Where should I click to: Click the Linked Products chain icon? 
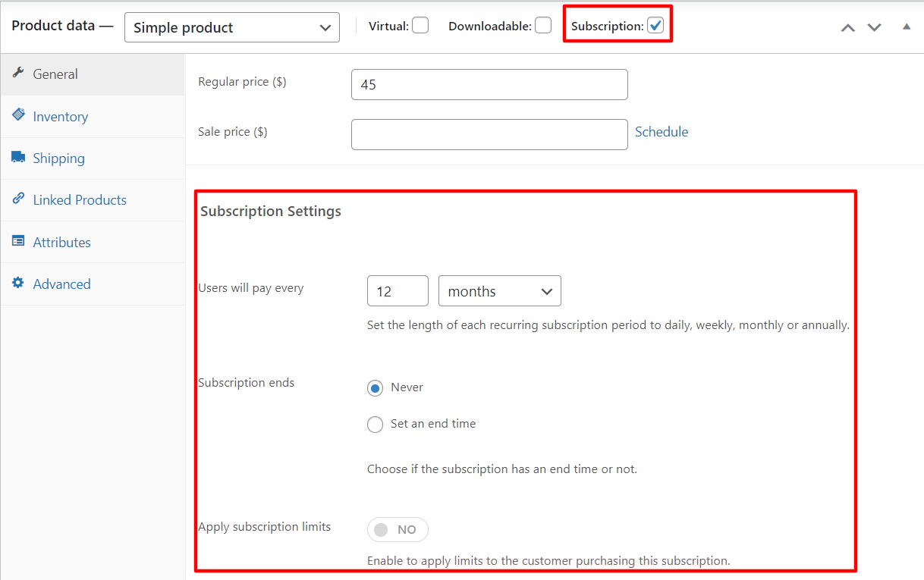point(18,199)
